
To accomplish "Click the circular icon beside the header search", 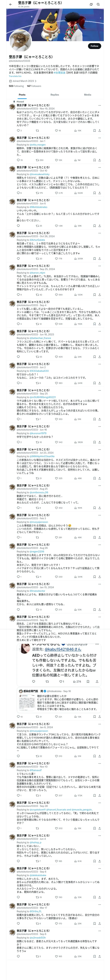I will click(91, 4).
